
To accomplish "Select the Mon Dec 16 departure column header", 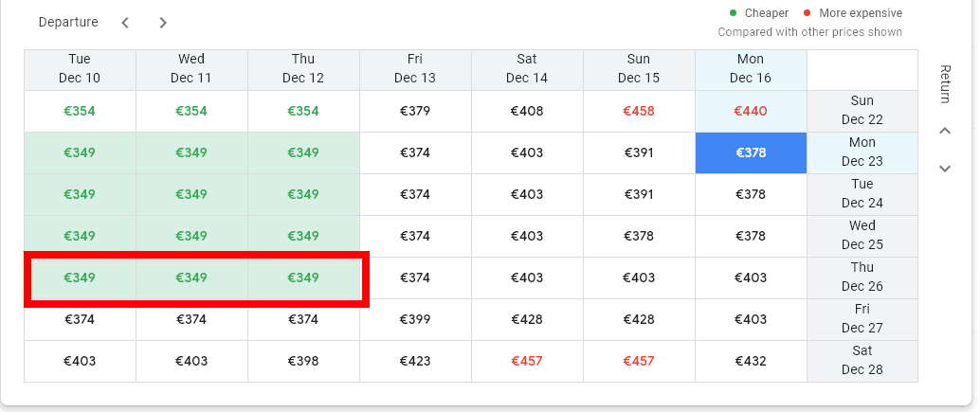I will click(751, 69).
